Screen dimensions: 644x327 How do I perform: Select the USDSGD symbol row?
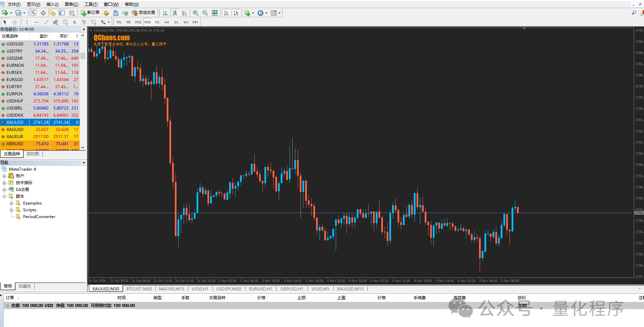[40, 44]
